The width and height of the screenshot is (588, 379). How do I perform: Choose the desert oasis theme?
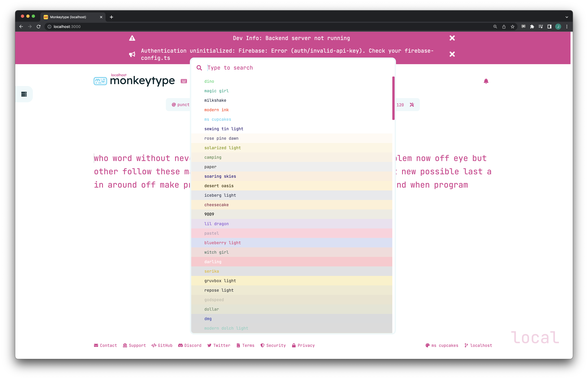pyautogui.click(x=292, y=186)
